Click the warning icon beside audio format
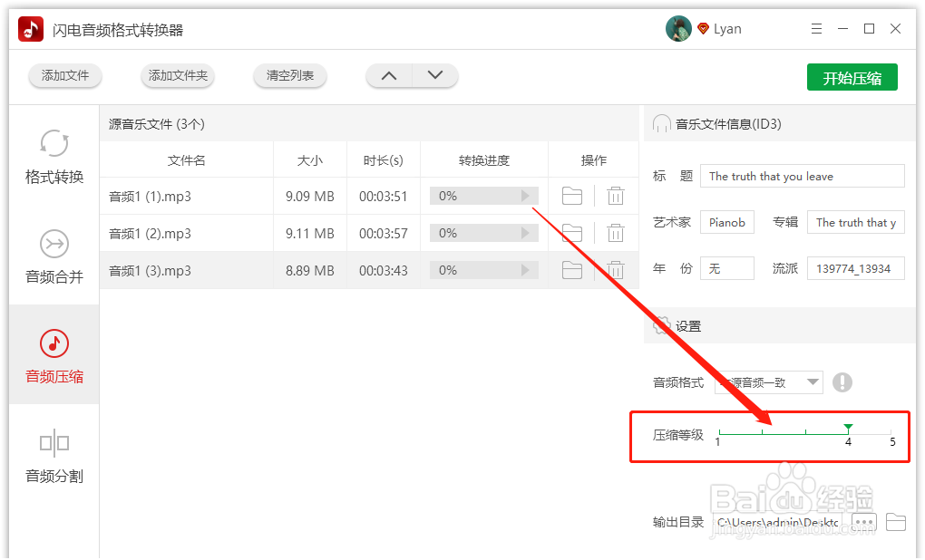Viewport: 925px width, 560px height. pyautogui.click(x=842, y=382)
